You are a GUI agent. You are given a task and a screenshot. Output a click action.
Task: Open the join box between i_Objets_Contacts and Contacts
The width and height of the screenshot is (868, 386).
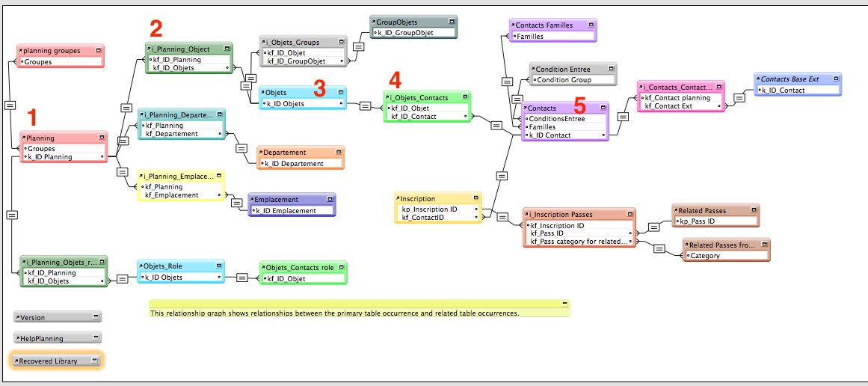[496, 126]
